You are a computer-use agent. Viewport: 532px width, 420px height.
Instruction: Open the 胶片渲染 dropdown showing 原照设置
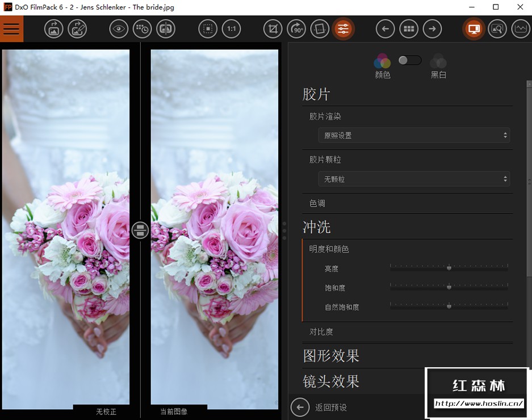tap(413, 135)
